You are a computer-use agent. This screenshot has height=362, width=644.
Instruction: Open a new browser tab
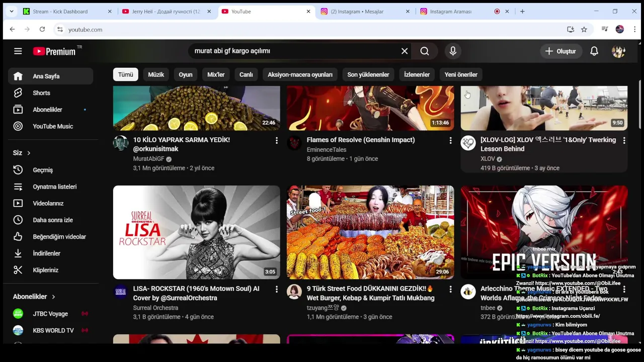coord(522,11)
